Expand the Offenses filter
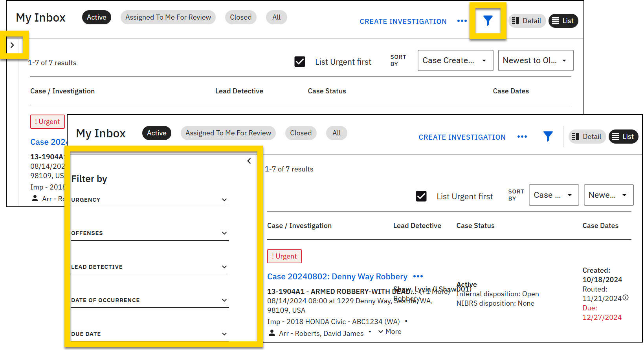Image resolution: width=644 pixels, height=350 pixels. (150, 233)
